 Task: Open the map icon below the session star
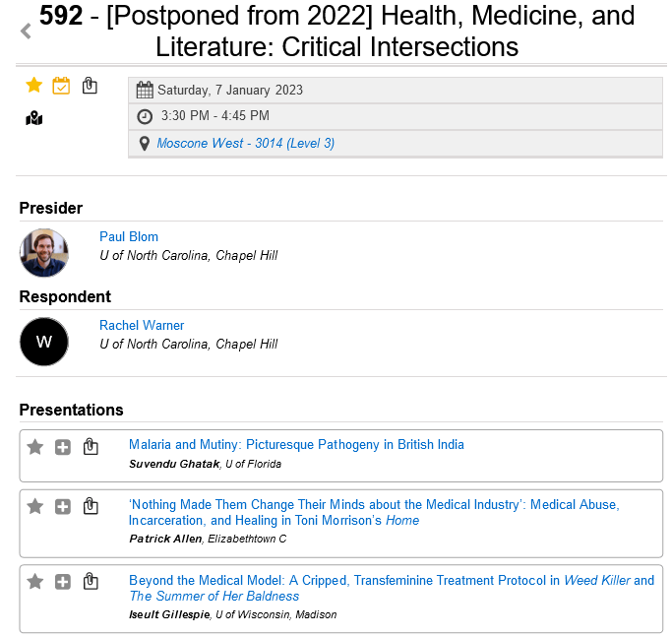(x=34, y=118)
